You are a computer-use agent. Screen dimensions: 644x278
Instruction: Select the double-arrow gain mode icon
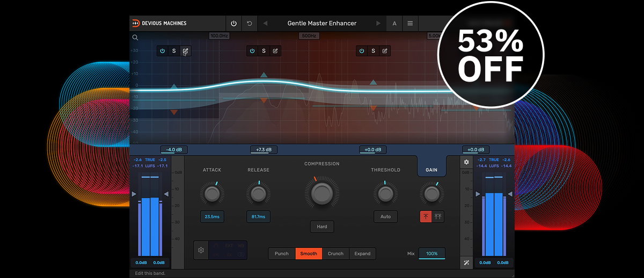pos(438,217)
